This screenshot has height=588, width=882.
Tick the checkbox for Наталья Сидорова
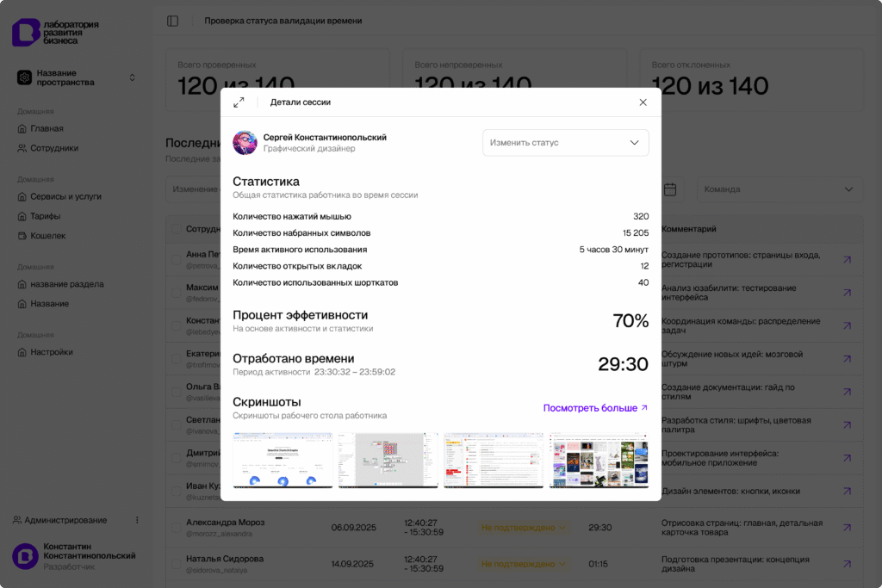[177, 564]
